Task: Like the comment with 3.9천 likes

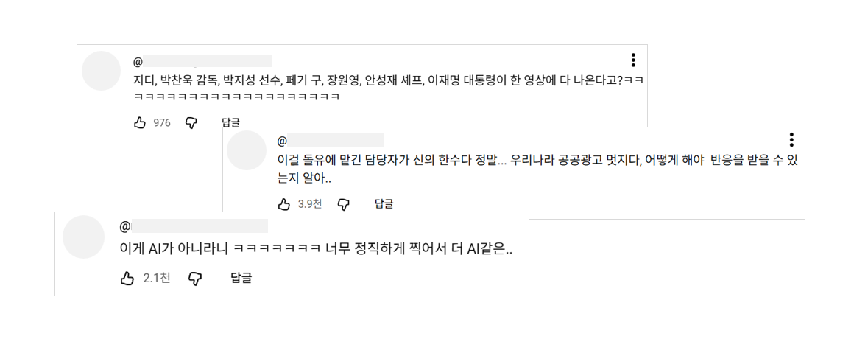Action: tap(285, 204)
